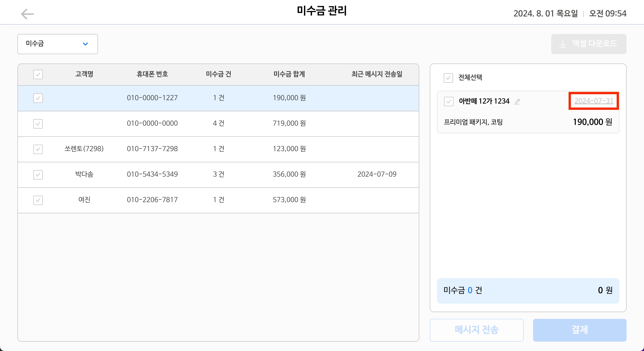
Task: Click the 미수금 합계 column header
Action: [x=289, y=74]
